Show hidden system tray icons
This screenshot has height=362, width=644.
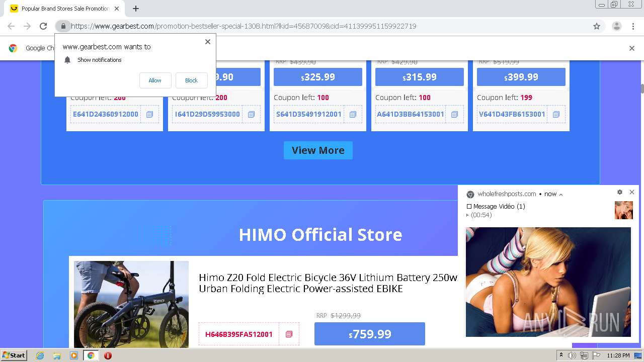click(x=561, y=355)
